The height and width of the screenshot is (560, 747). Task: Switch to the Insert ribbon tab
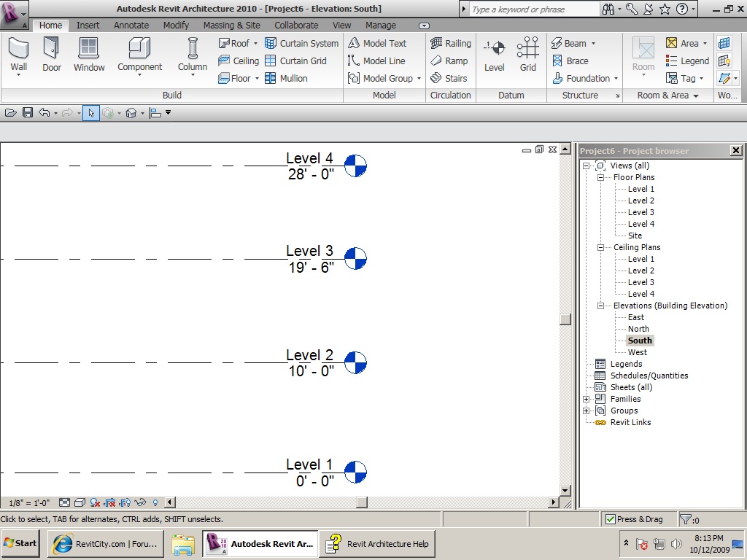point(88,26)
